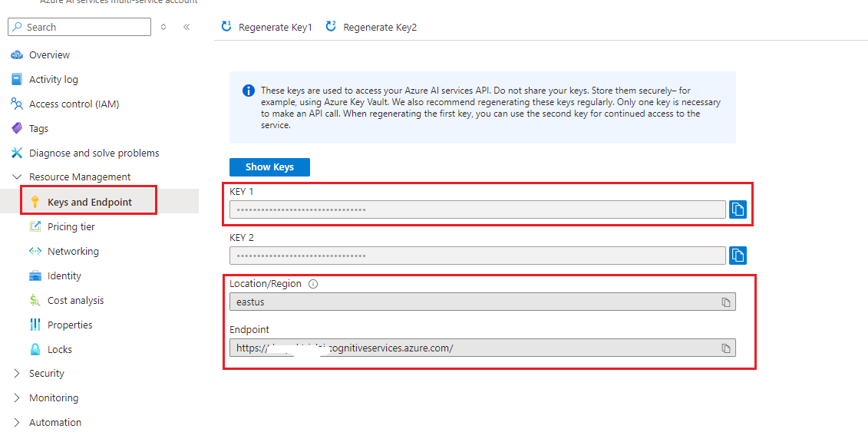Click the Endpoint URL field
Image resolution: width=868 pixels, height=442 pixels.
coord(483,348)
